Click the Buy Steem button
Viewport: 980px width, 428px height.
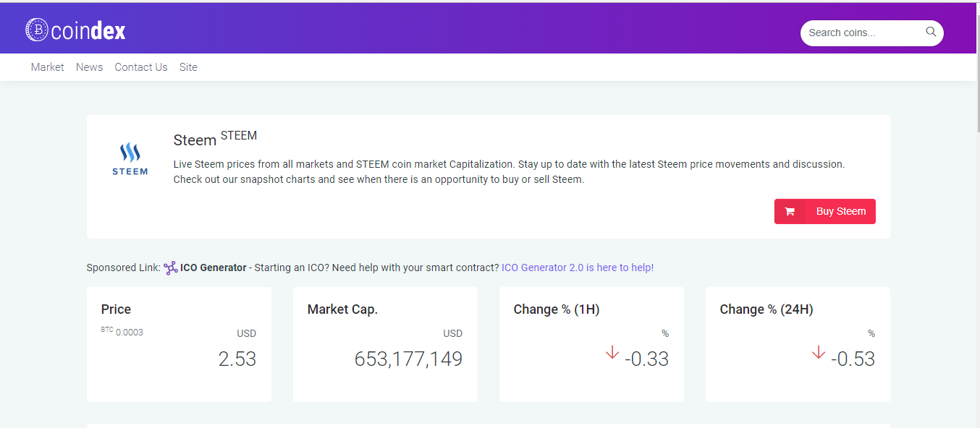(825, 211)
